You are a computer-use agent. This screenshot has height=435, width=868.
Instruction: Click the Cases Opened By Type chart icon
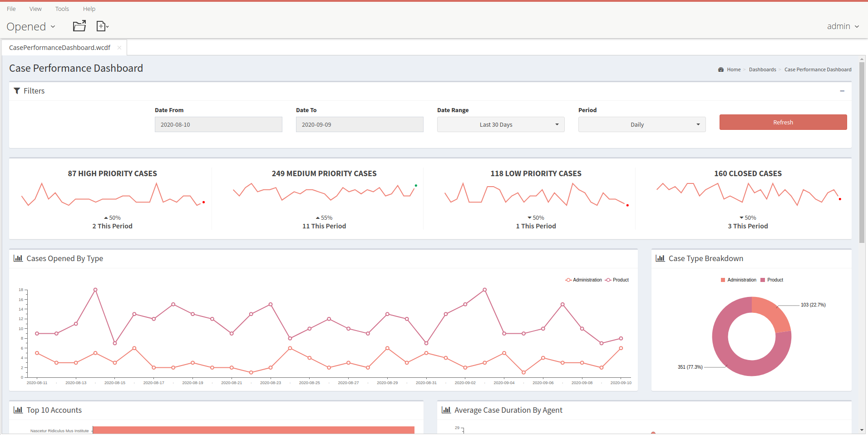pyautogui.click(x=18, y=258)
